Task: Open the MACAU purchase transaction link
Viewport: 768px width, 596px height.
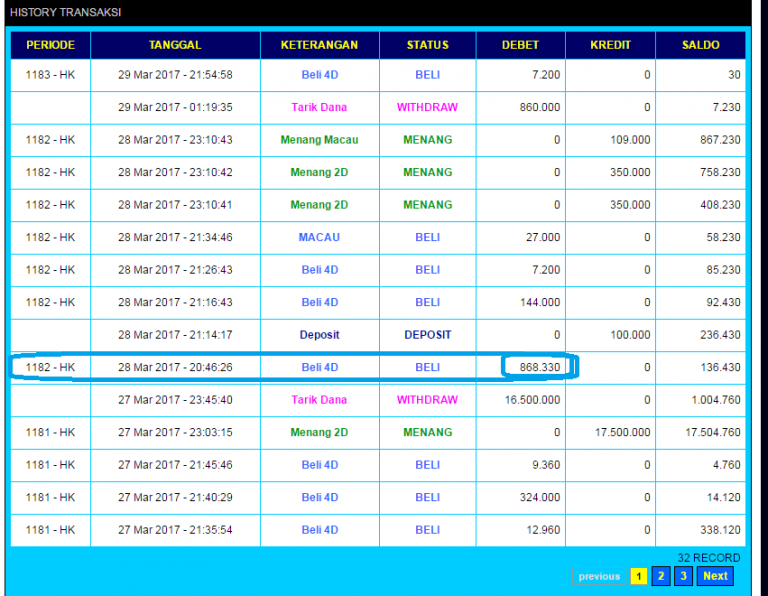Action: pyautogui.click(x=319, y=237)
